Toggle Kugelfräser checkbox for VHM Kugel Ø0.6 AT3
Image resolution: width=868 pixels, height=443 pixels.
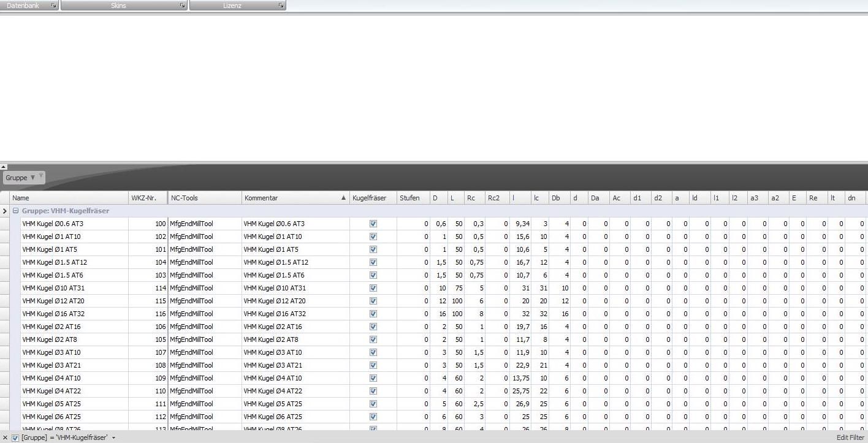coord(373,224)
